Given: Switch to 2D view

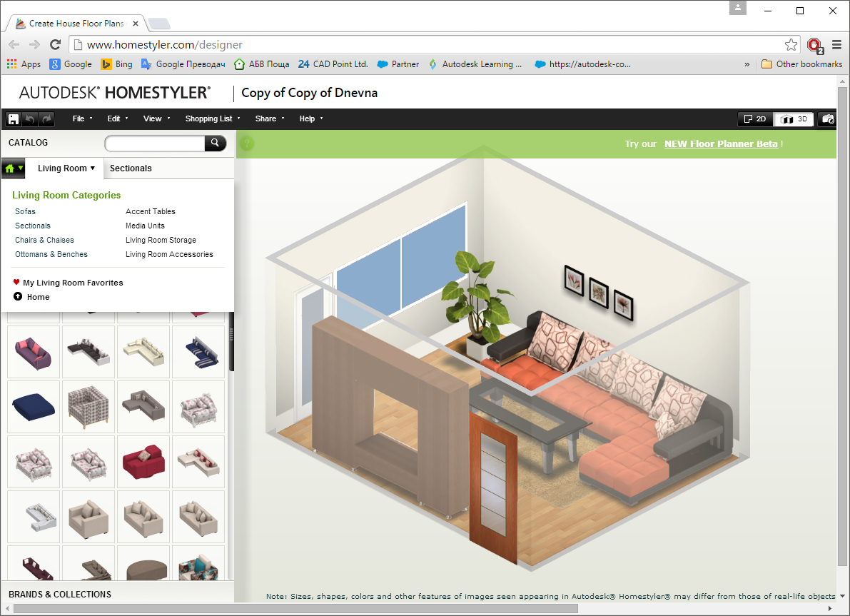Looking at the screenshot, I should pyautogui.click(x=755, y=119).
